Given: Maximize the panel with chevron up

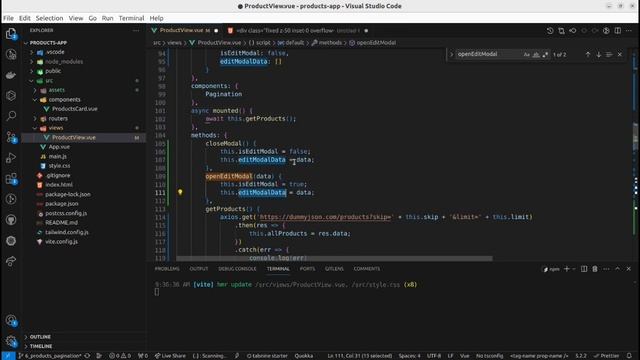Looking at the screenshot, I should (617, 269).
